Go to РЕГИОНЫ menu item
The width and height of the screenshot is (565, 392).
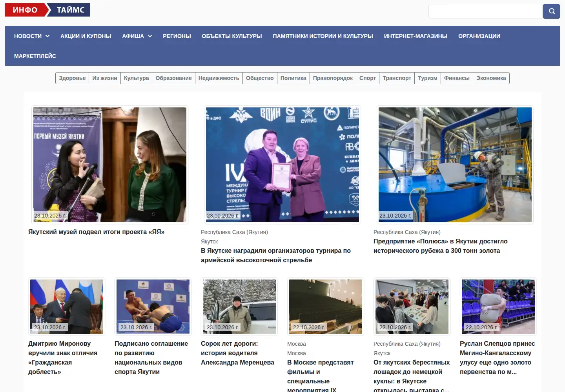177,36
